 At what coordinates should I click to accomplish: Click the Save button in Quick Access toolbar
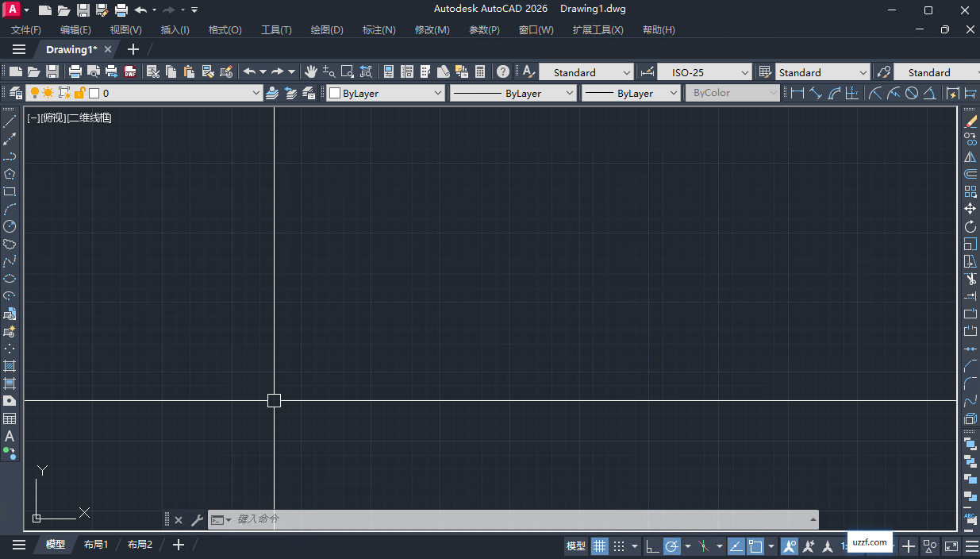83,9
